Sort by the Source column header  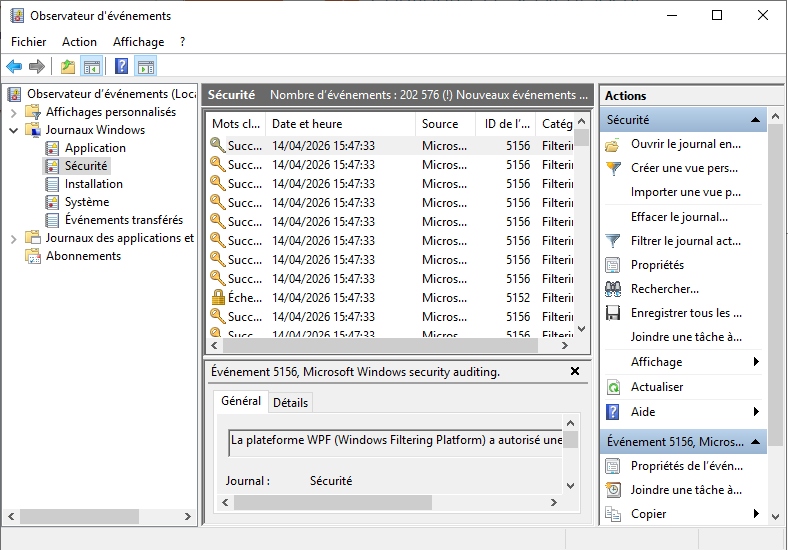[x=445, y=124]
